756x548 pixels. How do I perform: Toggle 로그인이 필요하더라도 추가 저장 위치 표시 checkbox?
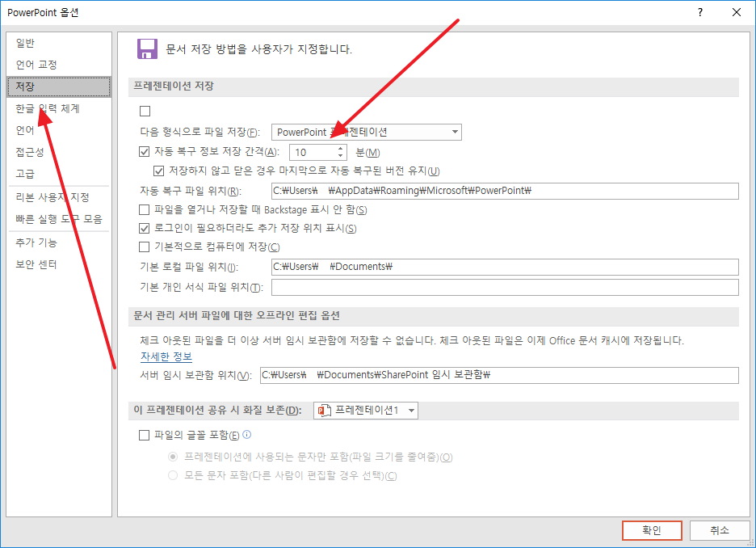pos(144,228)
